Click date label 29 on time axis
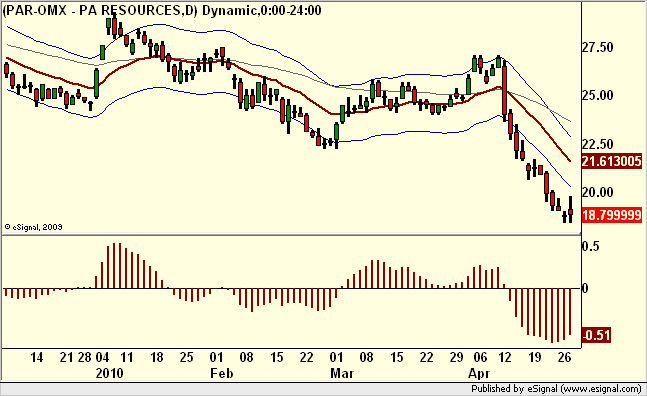This screenshot has width=647, height=396. (456, 357)
